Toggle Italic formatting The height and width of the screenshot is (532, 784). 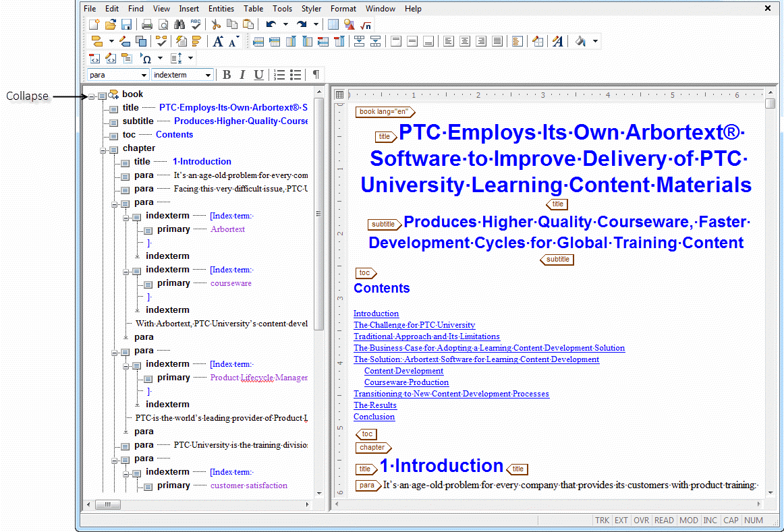242,75
